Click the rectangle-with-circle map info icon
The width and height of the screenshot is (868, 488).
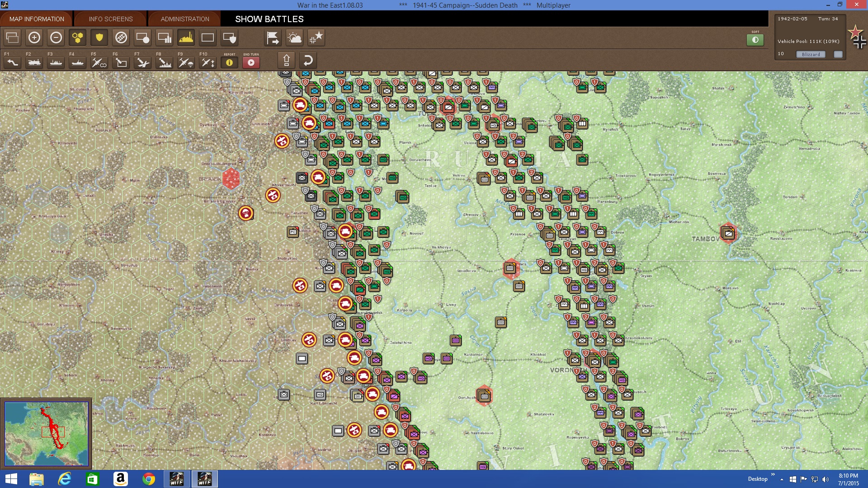click(x=143, y=38)
